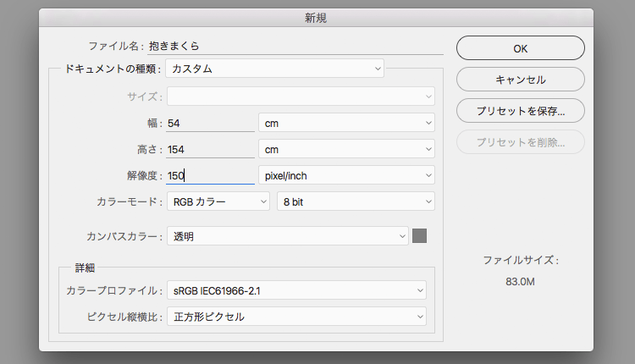Open the ドキュメントの種類 dropdown showing カスタム
Image resolution: width=635 pixels, height=364 pixels.
pyautogui.click(x=275, y=68)
